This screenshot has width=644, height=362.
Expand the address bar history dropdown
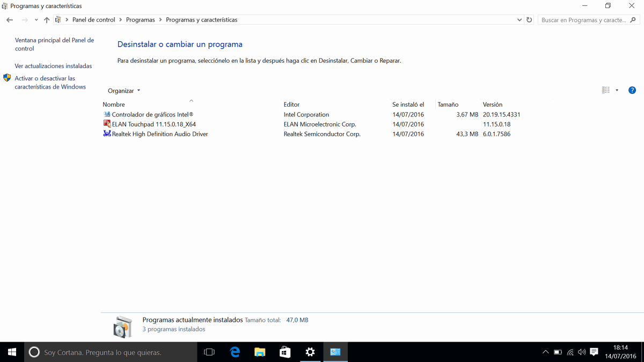point(519,20)
